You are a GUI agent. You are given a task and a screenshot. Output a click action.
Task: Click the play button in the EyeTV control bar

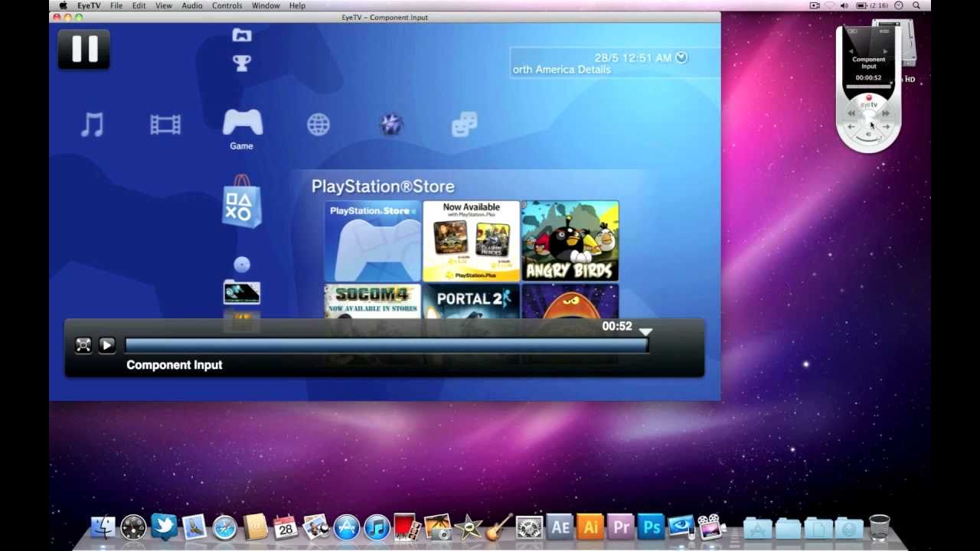107,345
